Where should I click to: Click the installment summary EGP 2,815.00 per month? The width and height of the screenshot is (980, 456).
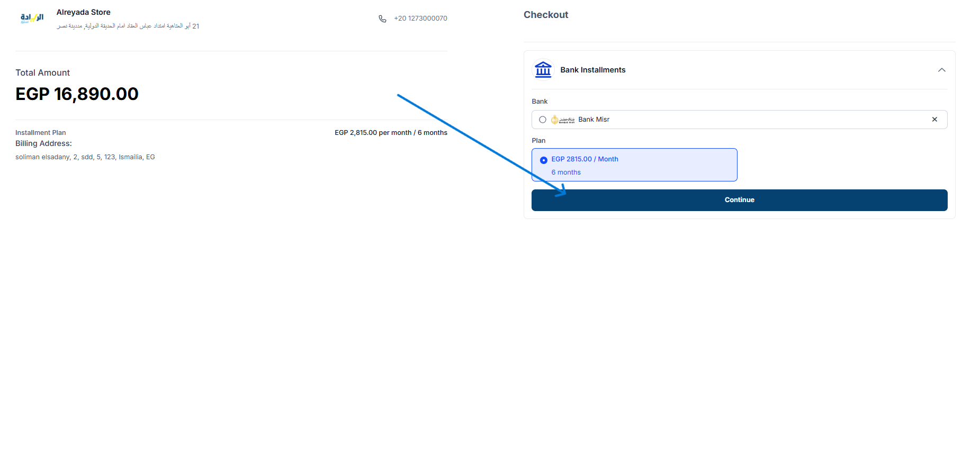[391, 133]
